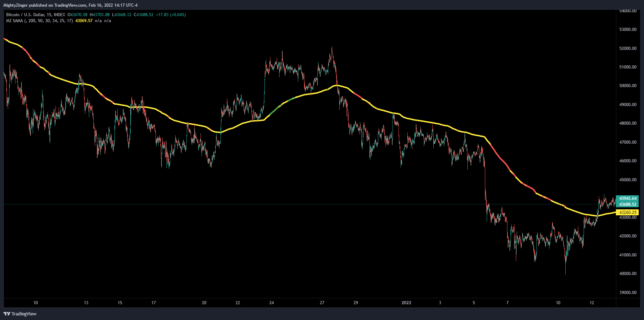
Task: Click the open value O43670.58
Action: [x=77, y=15]
